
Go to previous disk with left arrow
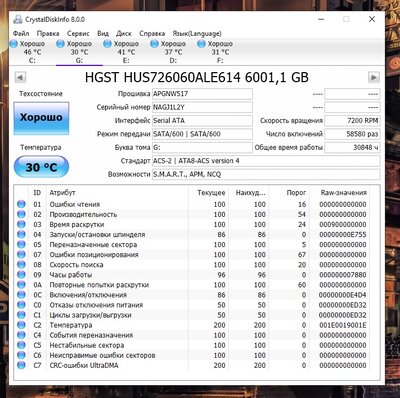tap(20, 78)
